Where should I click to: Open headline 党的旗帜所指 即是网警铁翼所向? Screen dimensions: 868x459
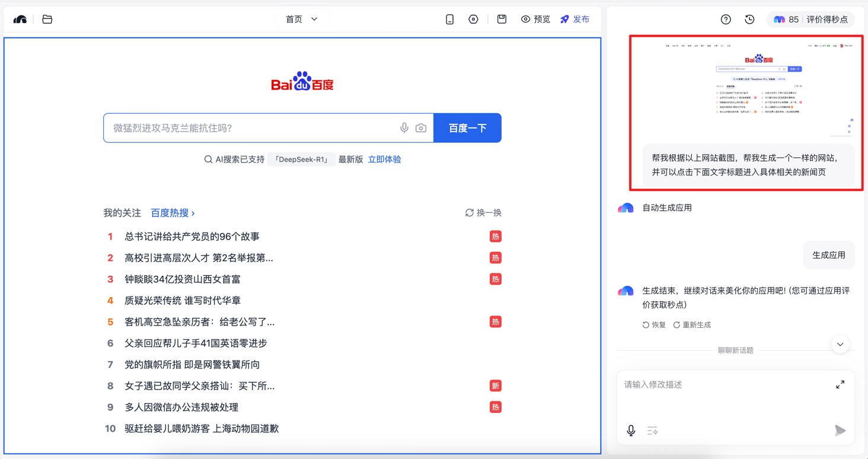pos(192,365)
